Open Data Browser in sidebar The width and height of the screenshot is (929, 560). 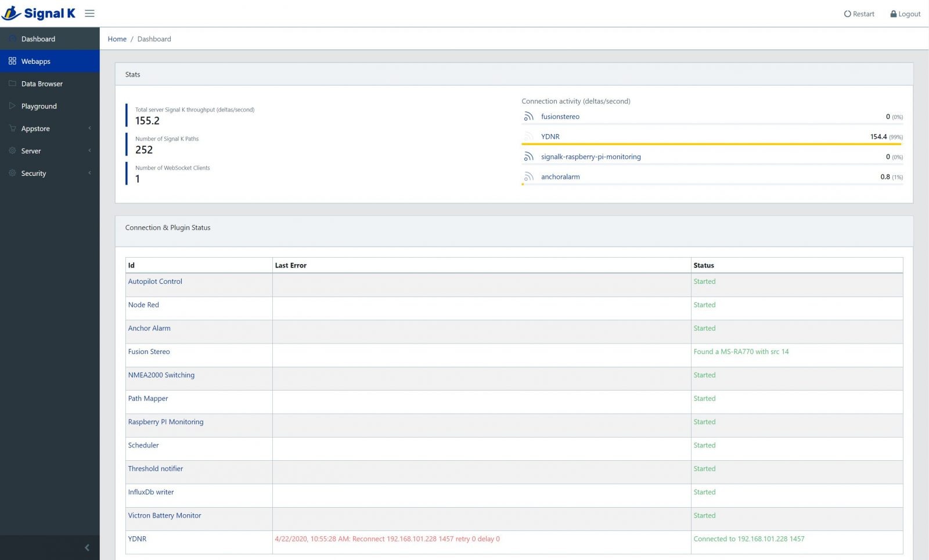[x=50, y=84]
